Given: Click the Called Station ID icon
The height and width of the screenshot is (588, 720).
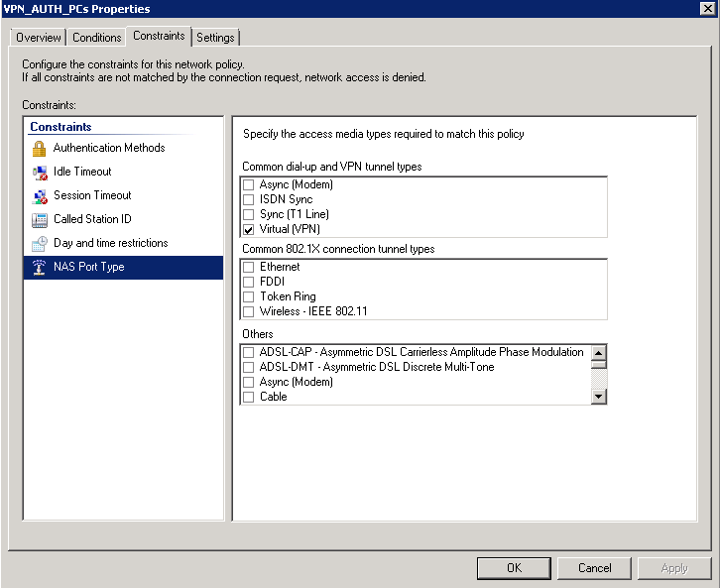Looking at the screenshot, I should [x=40, y=220].
